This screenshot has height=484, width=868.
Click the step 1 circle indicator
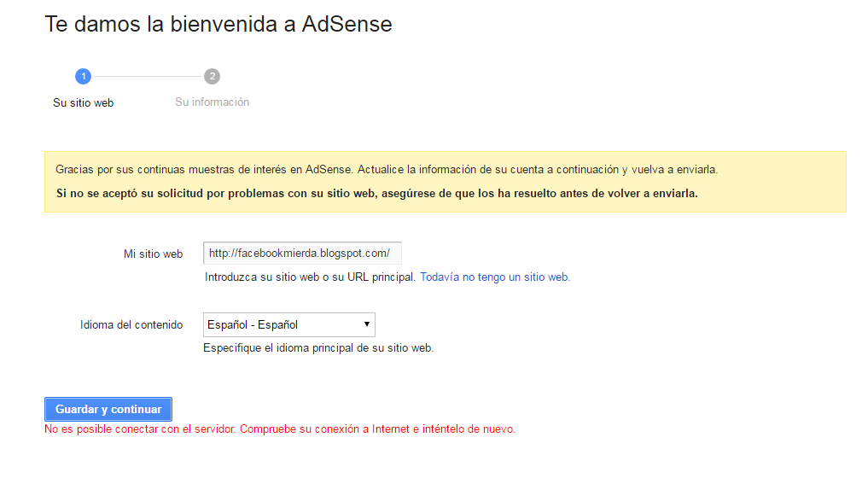tap(83, 77)
